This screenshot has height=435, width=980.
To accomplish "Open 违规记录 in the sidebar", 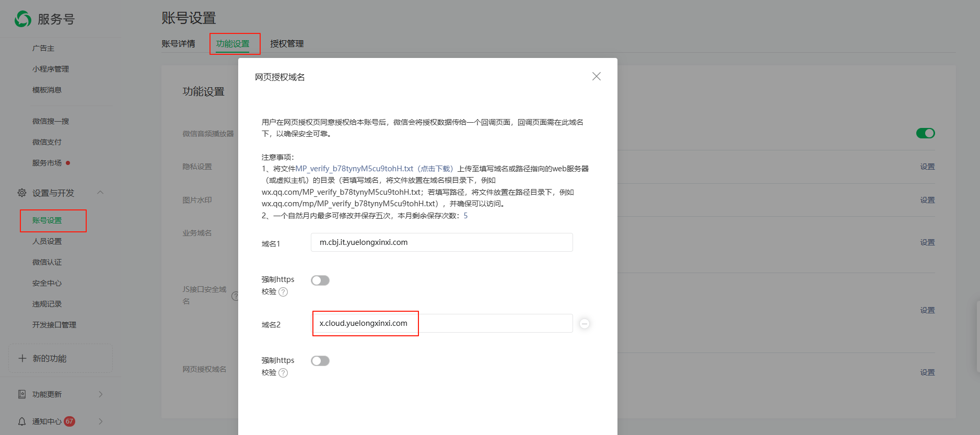I will (47, 304).
